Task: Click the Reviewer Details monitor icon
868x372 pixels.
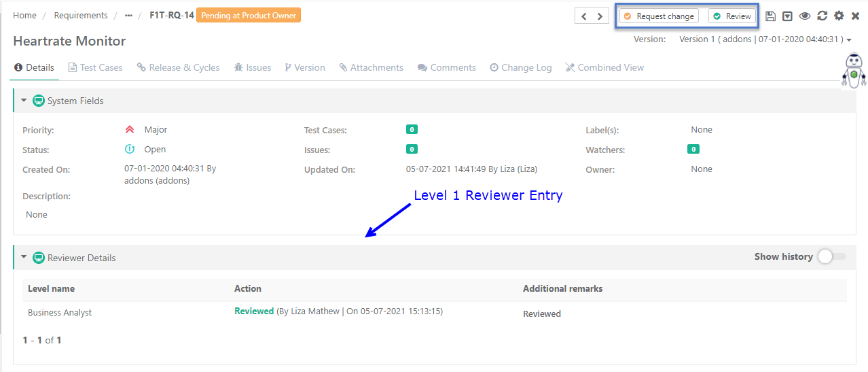Action: click(39, 258)
